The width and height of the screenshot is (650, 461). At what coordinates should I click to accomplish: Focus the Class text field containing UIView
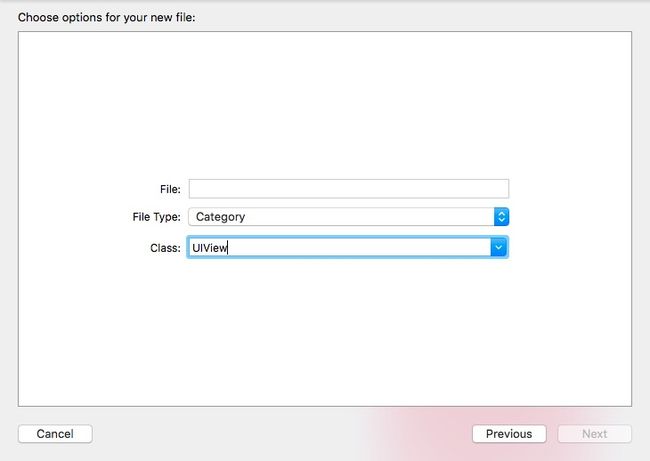click(339, 247)
